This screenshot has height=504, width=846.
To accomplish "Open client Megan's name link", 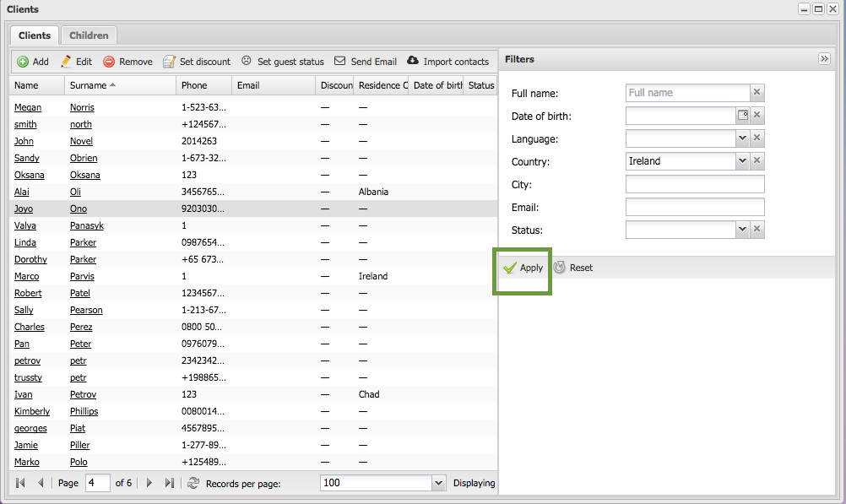I will [x=28, y=107].
